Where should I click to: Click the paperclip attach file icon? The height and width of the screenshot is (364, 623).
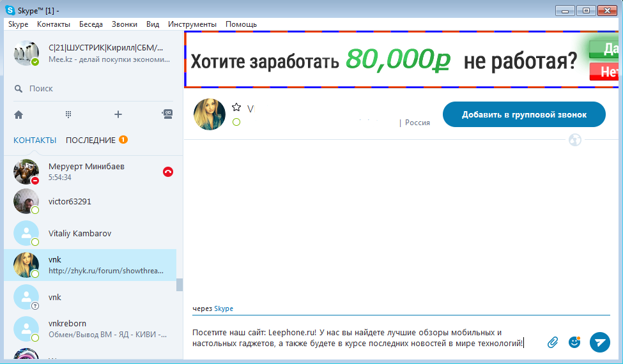(553, 342)
